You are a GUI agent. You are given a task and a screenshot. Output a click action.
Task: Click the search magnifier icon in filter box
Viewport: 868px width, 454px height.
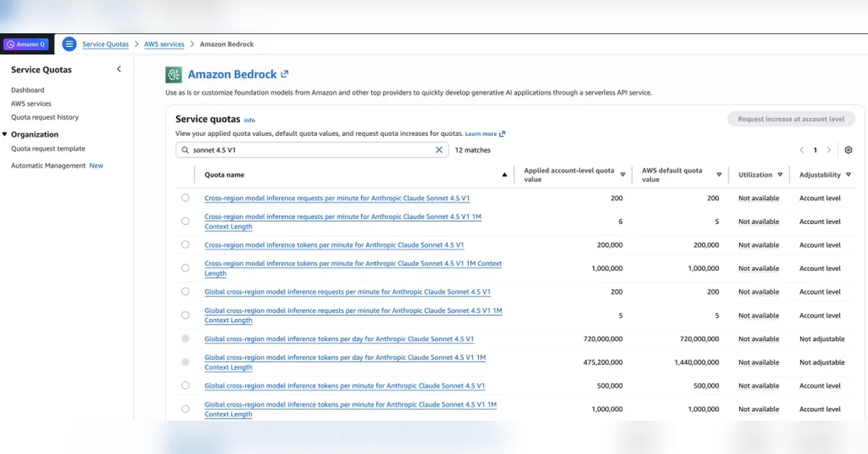185,150
